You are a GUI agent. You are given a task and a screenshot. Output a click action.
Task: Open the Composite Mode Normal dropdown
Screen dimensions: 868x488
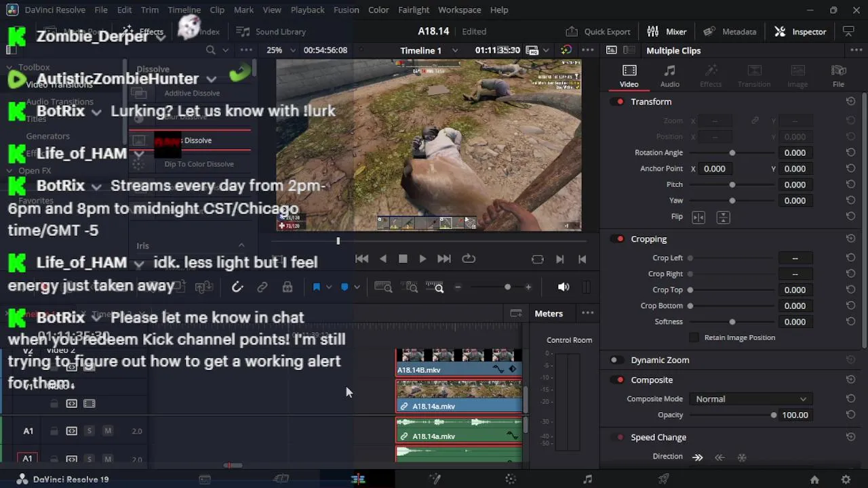point(750,399)
